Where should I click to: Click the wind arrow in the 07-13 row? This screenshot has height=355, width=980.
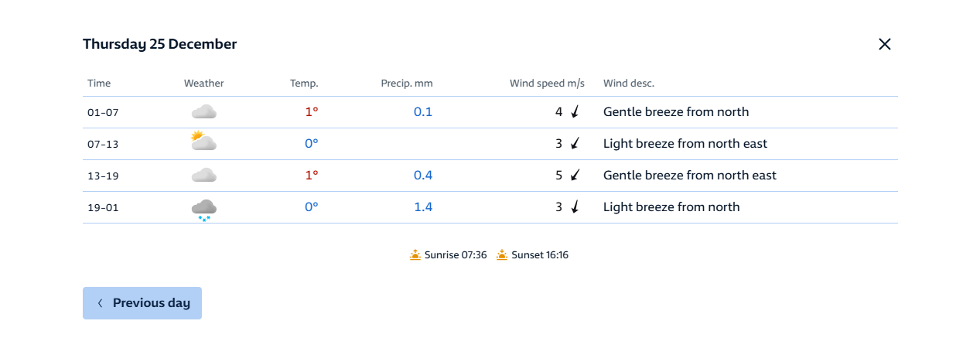[x=575, y=143]
